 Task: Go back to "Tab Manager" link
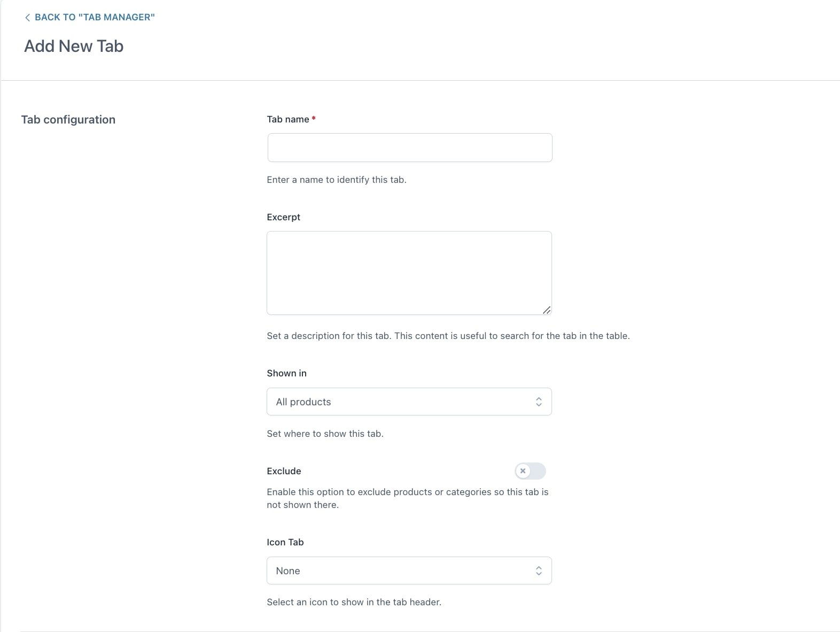click(x=95, y=17)
